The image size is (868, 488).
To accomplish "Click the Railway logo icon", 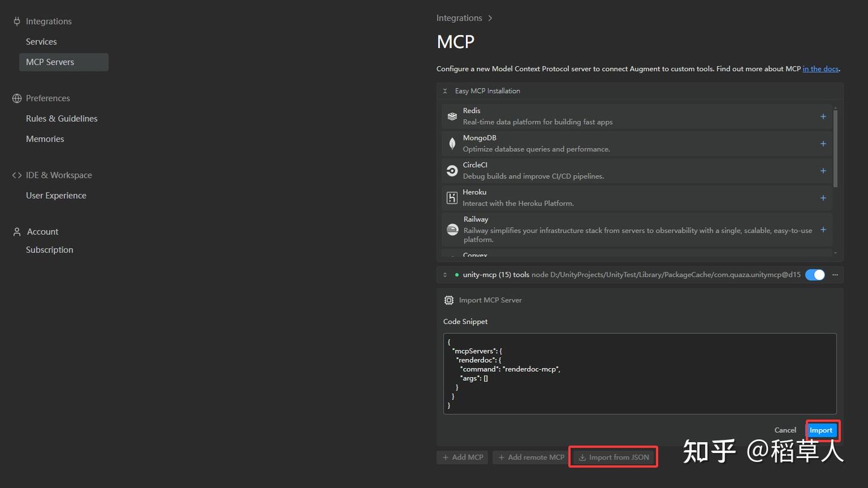I will [x=452, y=230].
